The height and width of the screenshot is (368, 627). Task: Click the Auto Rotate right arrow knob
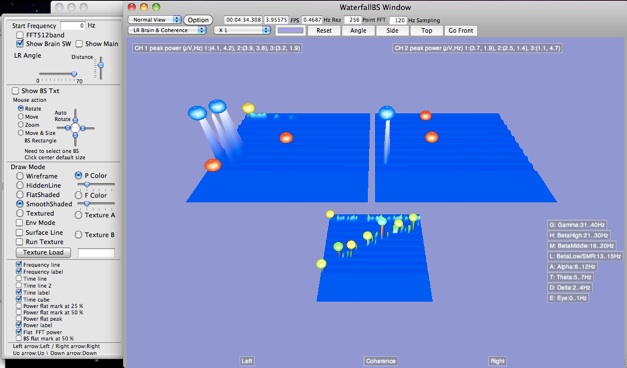tap(83, 128)
